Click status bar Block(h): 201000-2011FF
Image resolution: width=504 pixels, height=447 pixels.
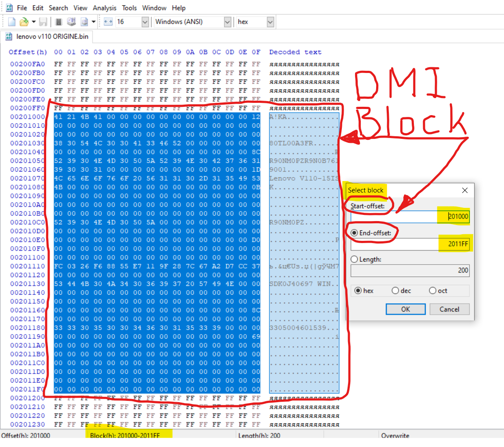click(125, 436)
